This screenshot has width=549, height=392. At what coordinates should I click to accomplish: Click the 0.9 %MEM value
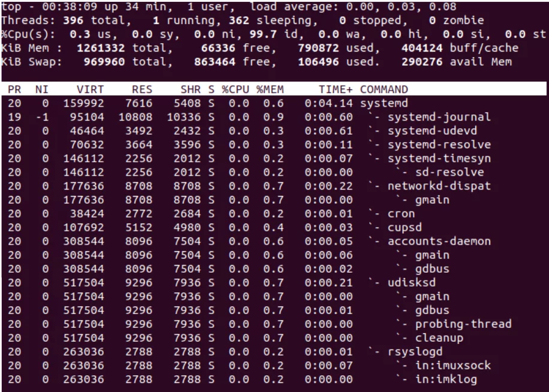point(273,117)
